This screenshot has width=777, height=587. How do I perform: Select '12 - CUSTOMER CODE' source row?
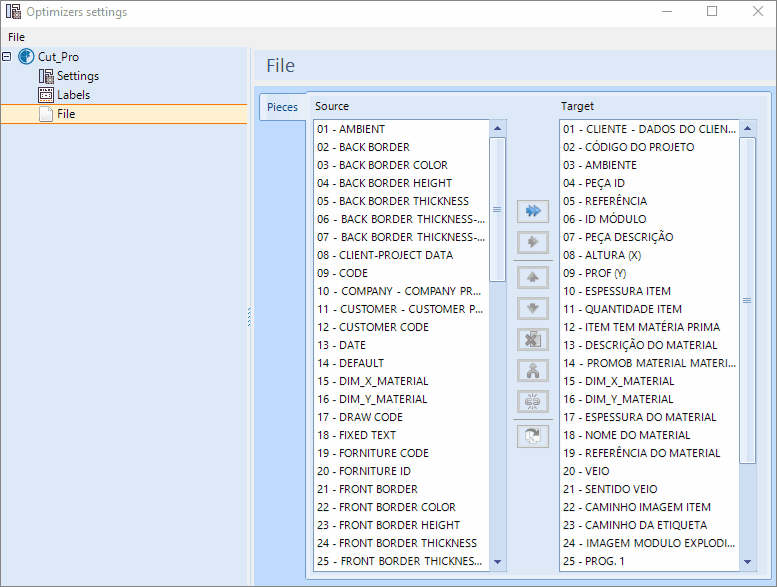(402, 327)
